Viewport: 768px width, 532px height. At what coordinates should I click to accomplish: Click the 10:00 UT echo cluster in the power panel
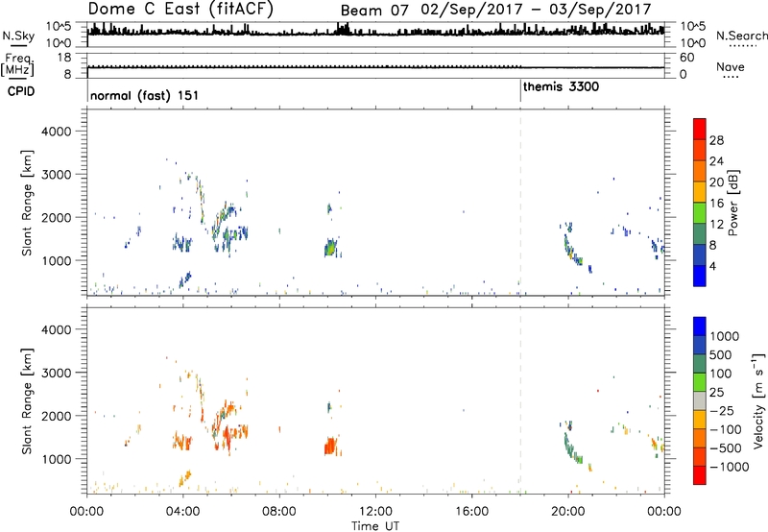coord(331,248)
